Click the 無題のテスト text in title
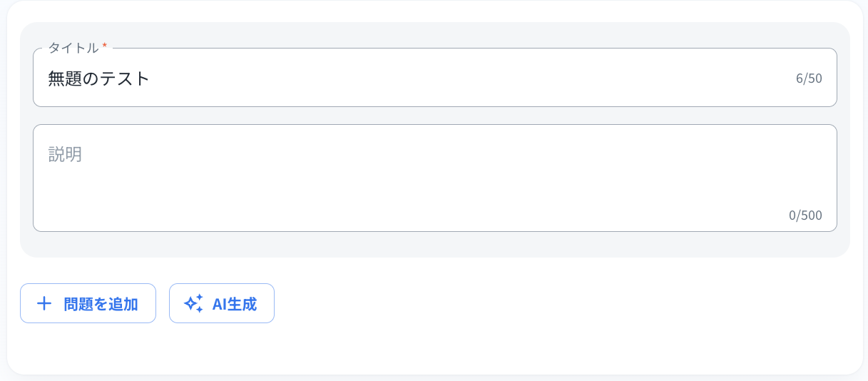Image resolution: width=868 pixels, height=381 pixels. point(99,78)
